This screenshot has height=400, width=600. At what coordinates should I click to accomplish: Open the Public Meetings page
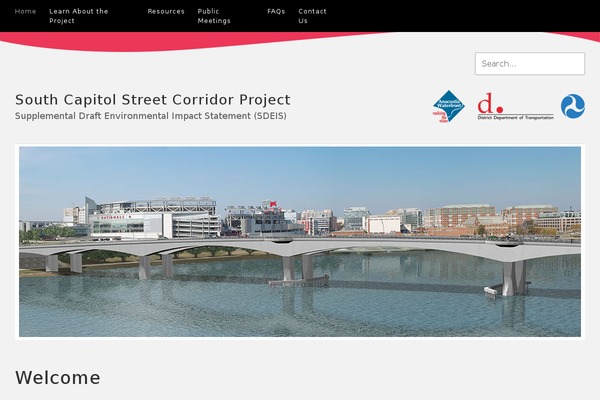pos(214,16)
